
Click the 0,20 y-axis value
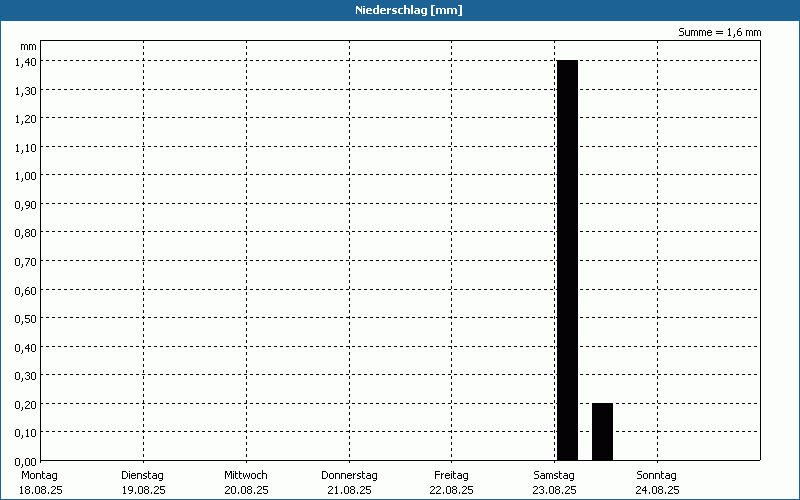pyautogui.click(x=26, y=405)
